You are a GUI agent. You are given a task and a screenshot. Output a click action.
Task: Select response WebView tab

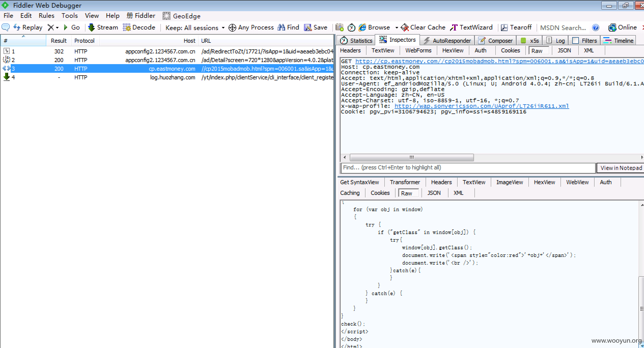point(577,182)
